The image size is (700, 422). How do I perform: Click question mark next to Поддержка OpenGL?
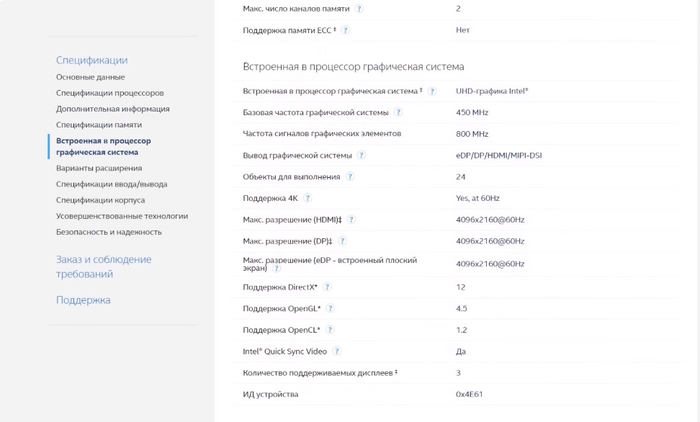[330, 309]
